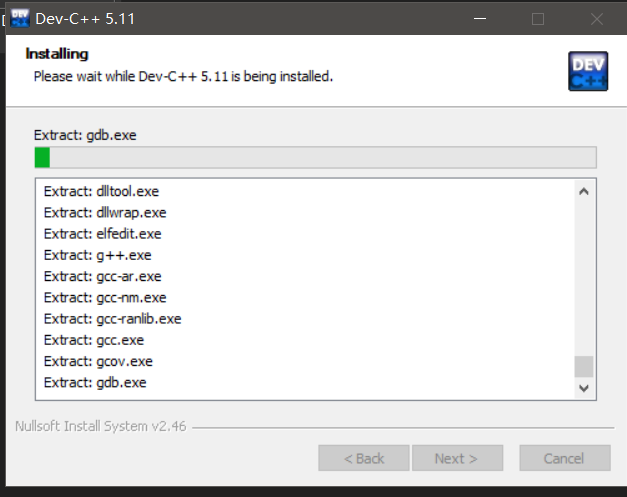This screenshot has height=497, width=627.
Task: Select 'Extract: dllwrap.exe' log entry
Action: click(x=105, y=212)
